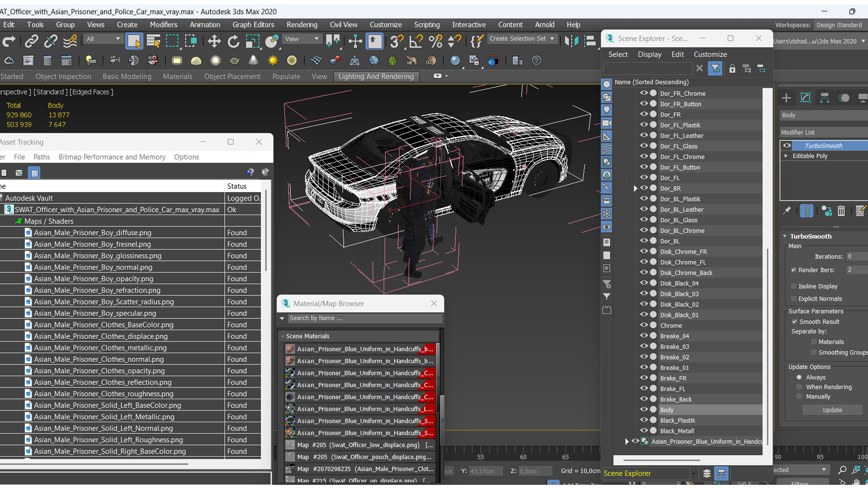
Task: Display cameras filter in Scene Explorer sidebar
Action: [607, 123]
